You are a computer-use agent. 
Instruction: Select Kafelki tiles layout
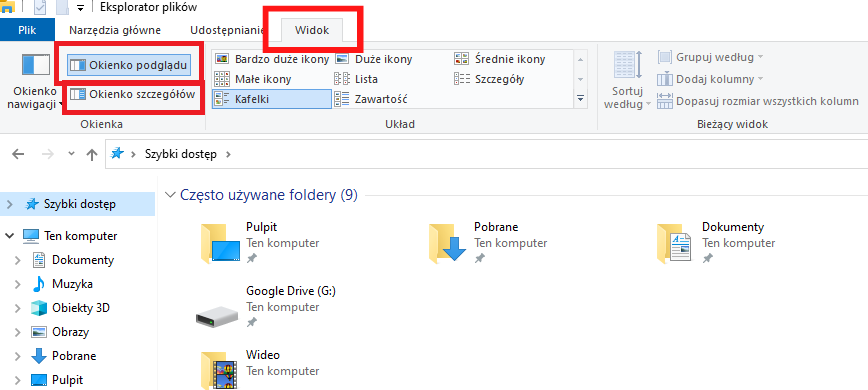coord(271,99)
